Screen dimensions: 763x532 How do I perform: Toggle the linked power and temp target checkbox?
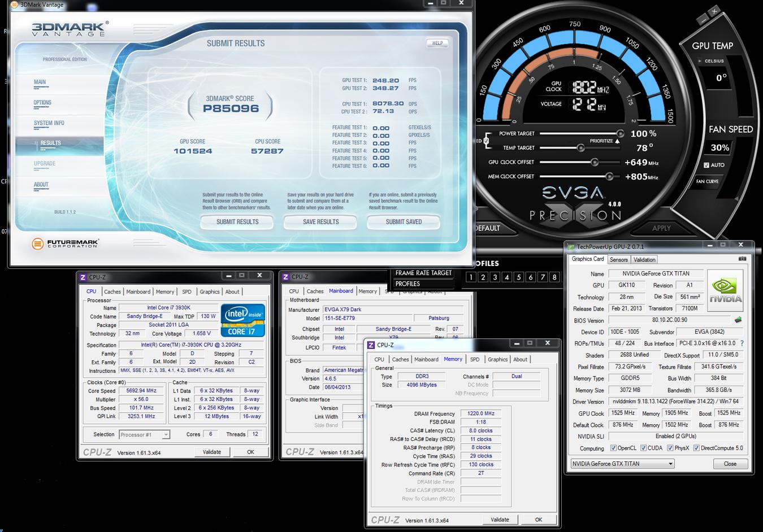point(487,141)
